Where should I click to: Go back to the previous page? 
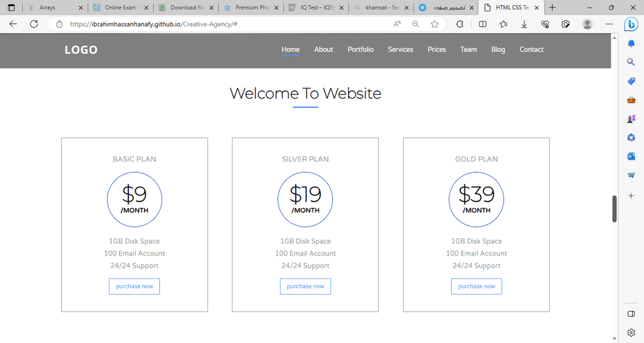[x=13, y=24]
